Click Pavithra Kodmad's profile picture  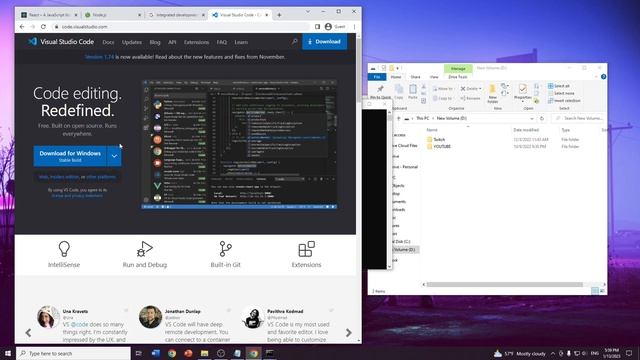click(x=253, y=317)
